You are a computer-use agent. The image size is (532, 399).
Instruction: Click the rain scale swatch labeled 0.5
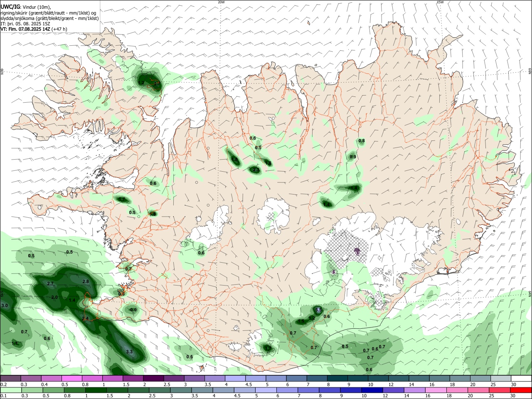[53, 390]
